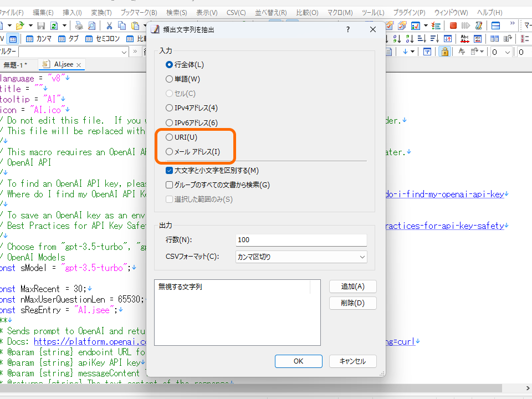
Task: Sort by length short-to-long icon
Action: click(x=422, y=39)
